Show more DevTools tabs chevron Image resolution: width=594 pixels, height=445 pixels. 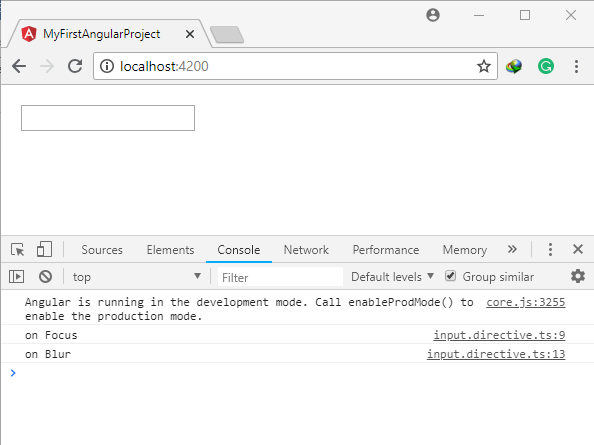click(512, 249)
